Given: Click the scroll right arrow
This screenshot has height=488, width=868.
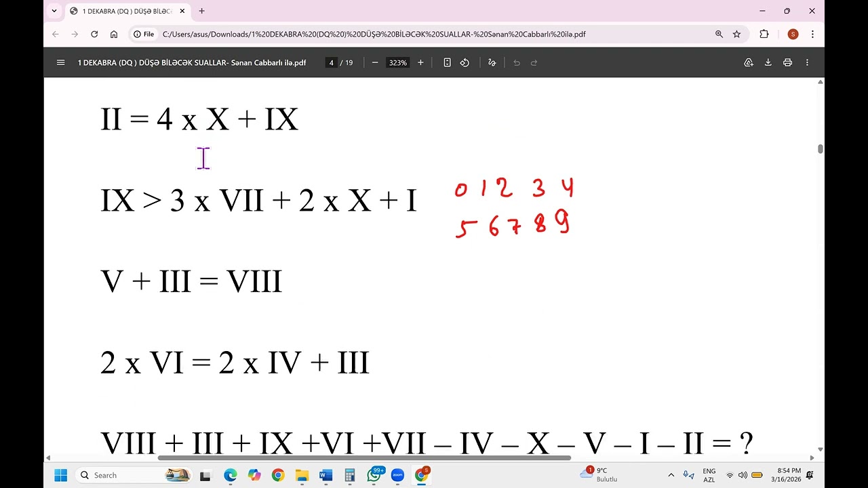Looking at the screenshot, I should pos(812,457).
